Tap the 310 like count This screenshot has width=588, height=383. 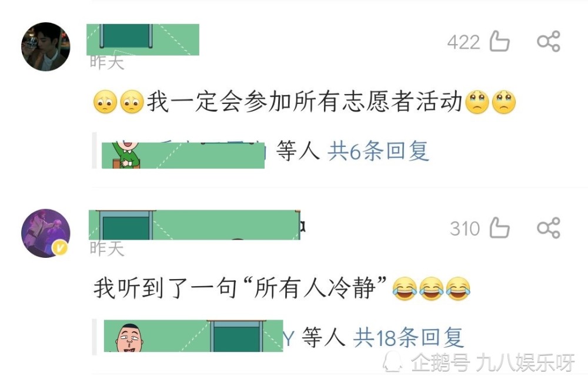click(x=465, y=229)
